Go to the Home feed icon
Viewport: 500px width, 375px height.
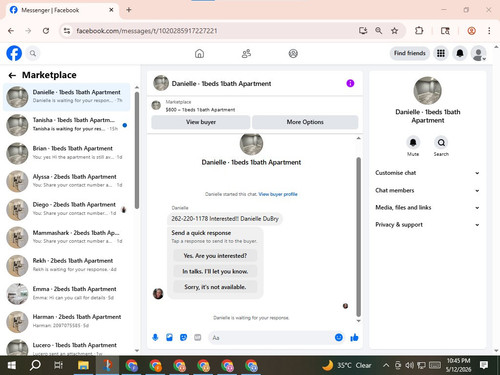pyautogui.click(x=199, y=53)
